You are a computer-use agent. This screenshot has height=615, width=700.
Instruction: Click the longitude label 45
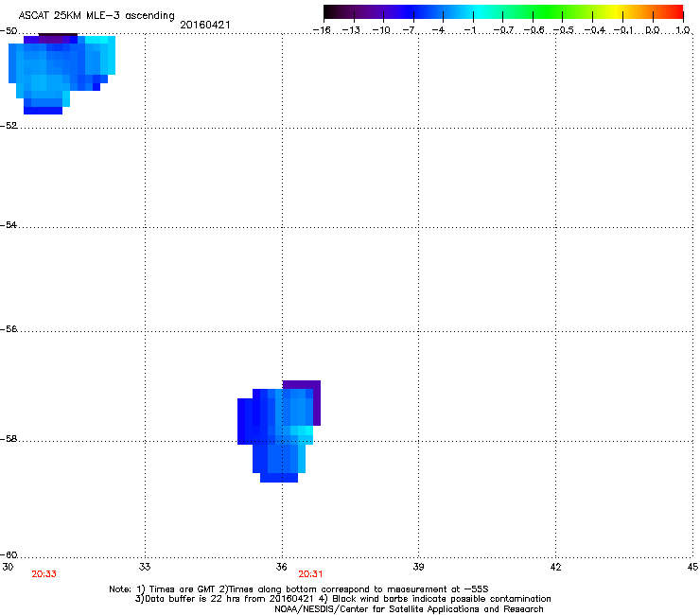click(692, 567)
